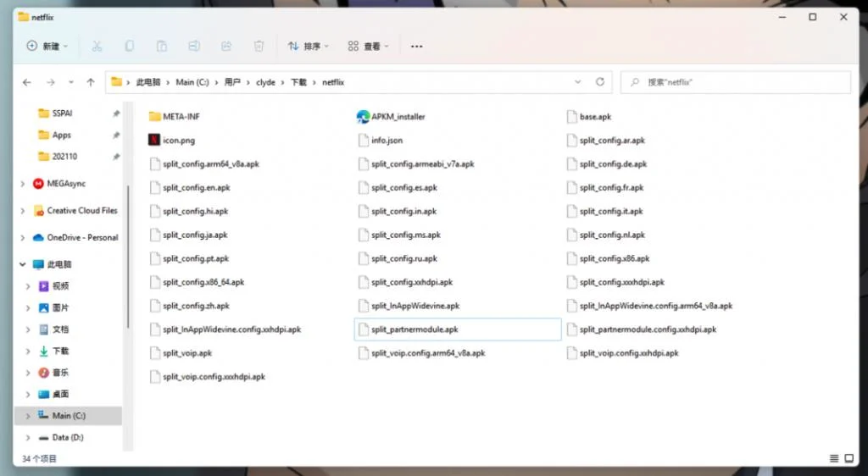Viewport: 868px width, 476px height.
Task: Expand the Data (D:) drive node
Action: coord(28,437)
